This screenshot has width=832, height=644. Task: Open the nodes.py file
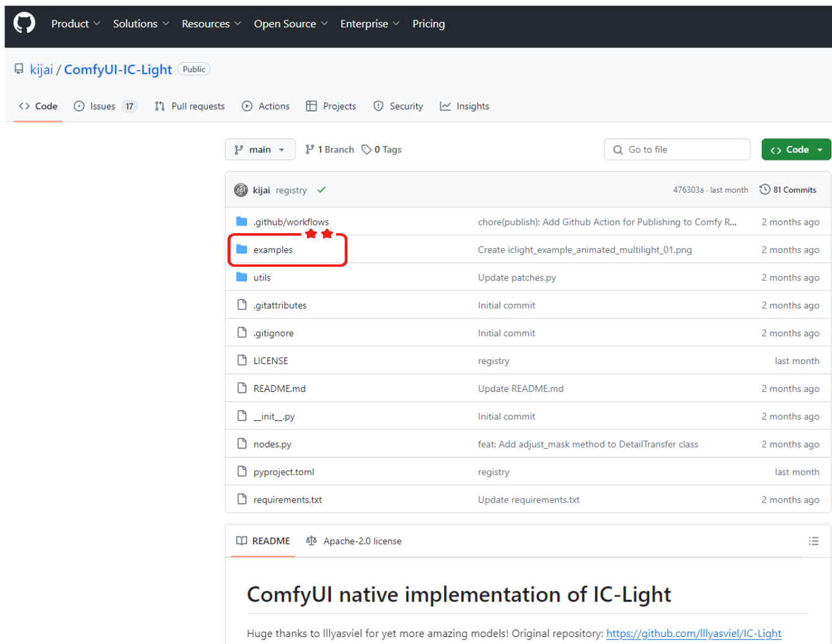[x=272, y=444]
